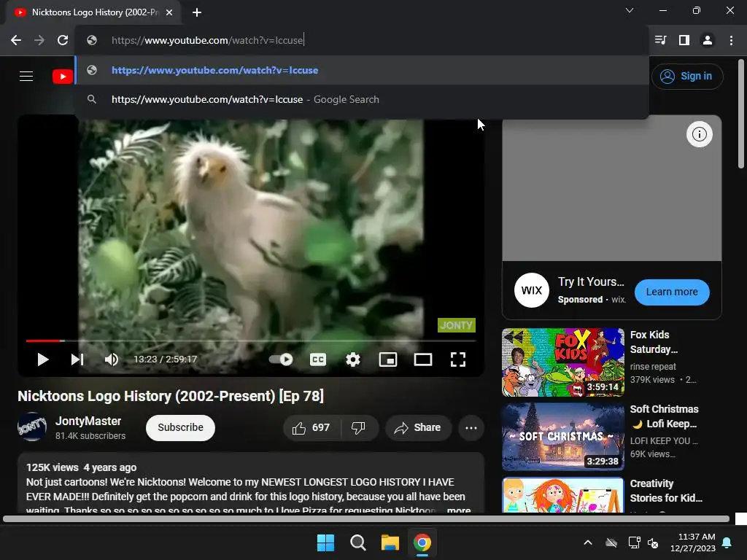The width and height of the screenshot is (747, 560).
Task: Mute the video volume
Action: pos(112,359)
